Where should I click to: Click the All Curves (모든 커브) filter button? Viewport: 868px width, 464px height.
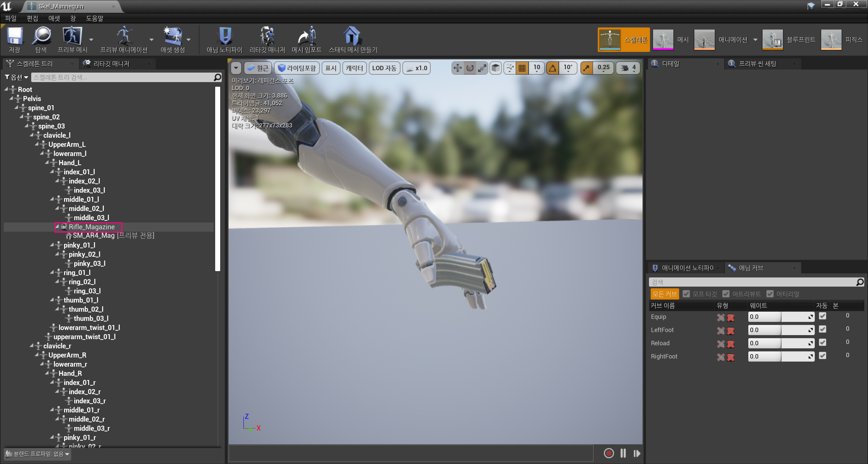pos(664,294)
